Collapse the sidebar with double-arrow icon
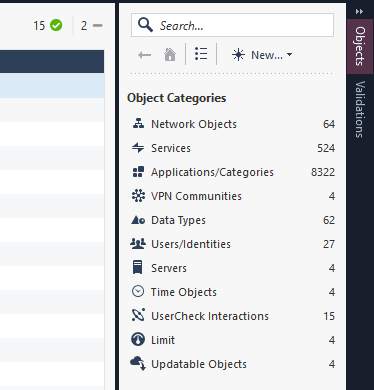374x390 pixels. 359,12
